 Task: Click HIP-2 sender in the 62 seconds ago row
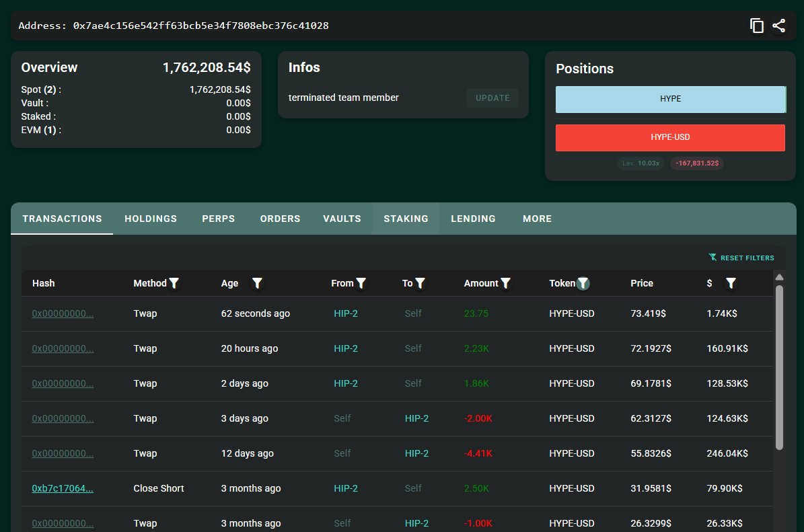[346, 313]
